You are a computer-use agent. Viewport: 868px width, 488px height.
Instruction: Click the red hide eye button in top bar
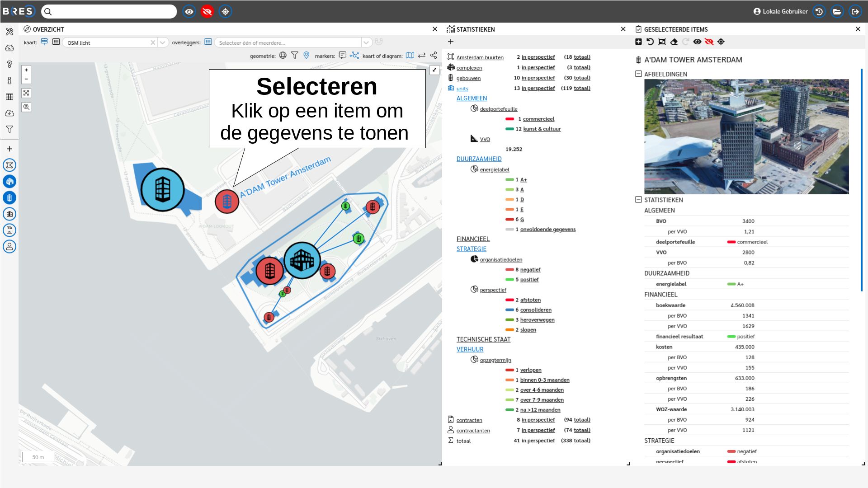pyautogui.click(x=207, y=11)
